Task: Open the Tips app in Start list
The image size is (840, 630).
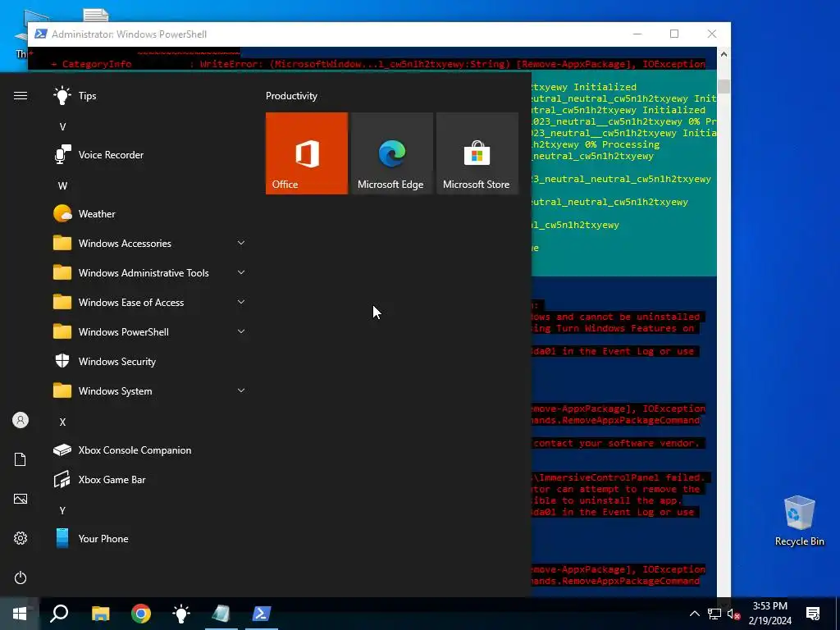Action: (149, 96)
